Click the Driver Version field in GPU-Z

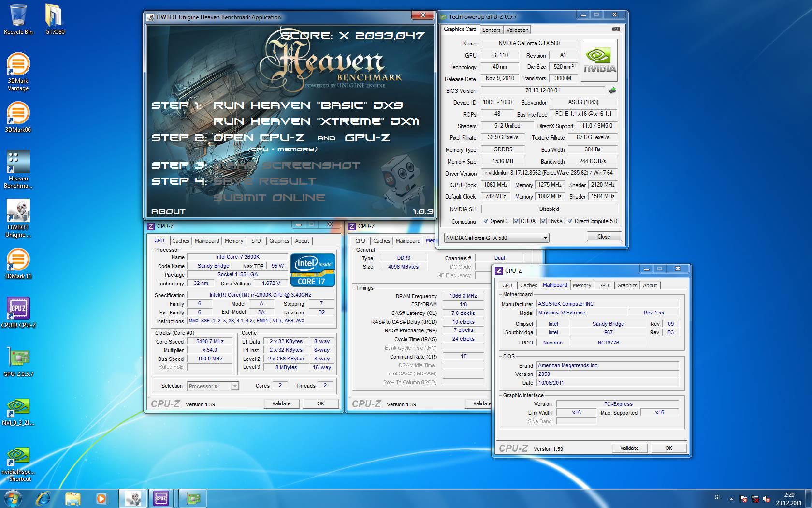pos(550,173)
